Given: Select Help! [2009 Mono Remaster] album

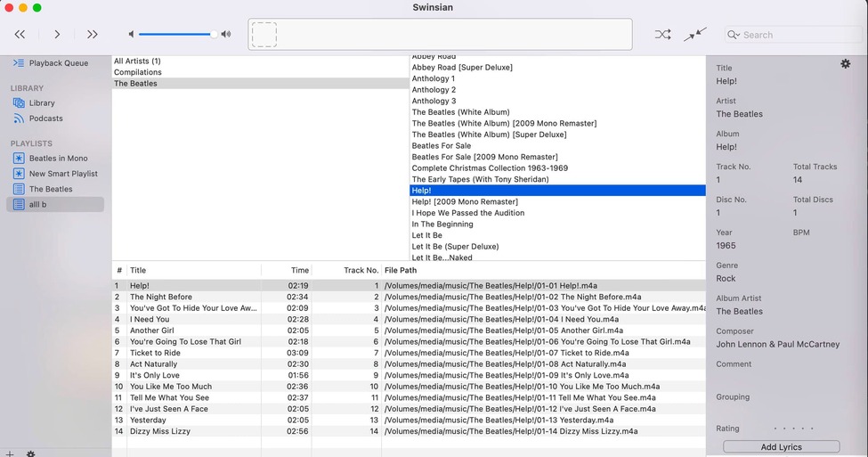Looking at the screenshot, I should [557, 201].
